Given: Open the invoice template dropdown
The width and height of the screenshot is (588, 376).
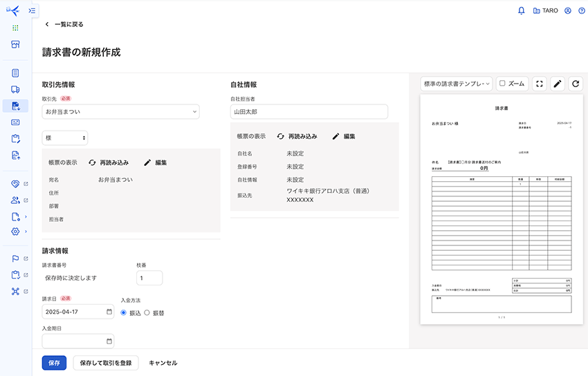Looking at the screenshot, I should coord(457,84).
